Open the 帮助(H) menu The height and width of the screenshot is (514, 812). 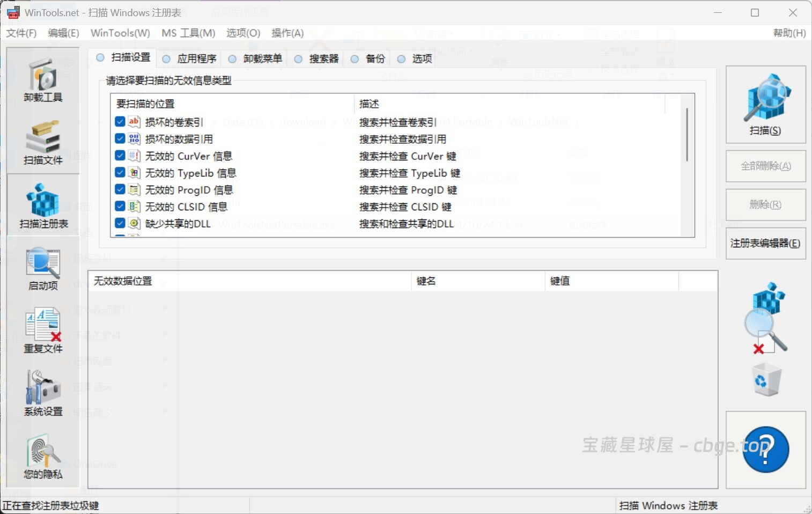point(789,33)
